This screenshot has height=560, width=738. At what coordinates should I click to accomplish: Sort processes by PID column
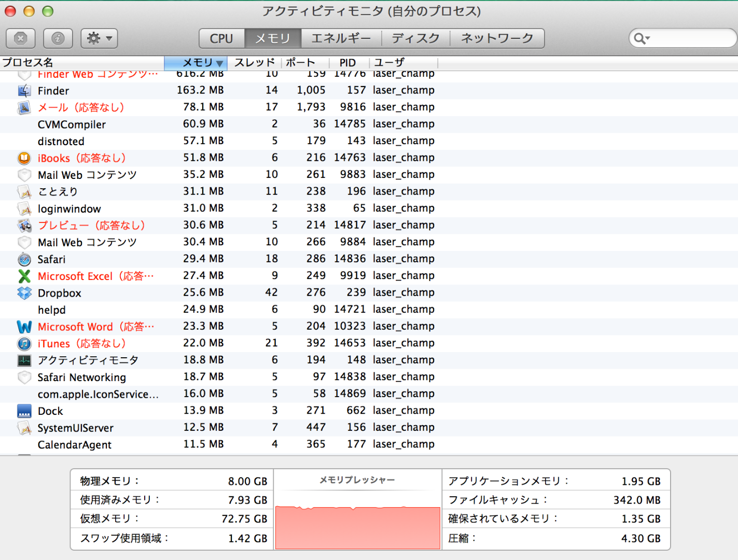coord(347,63)
